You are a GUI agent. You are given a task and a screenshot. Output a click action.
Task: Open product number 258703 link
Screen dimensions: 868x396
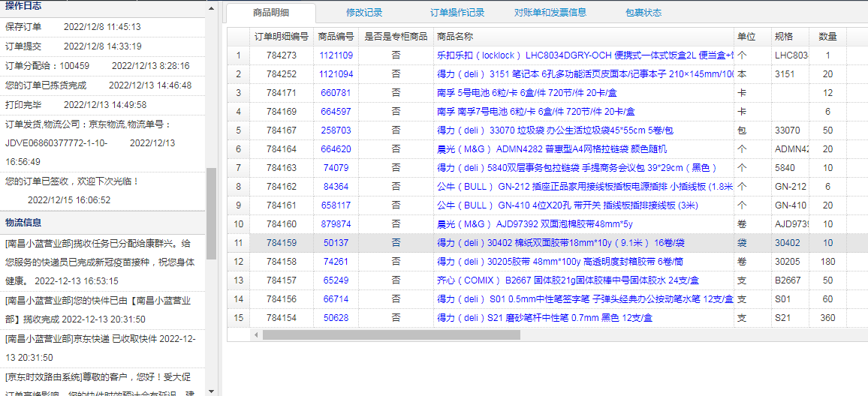336,130
